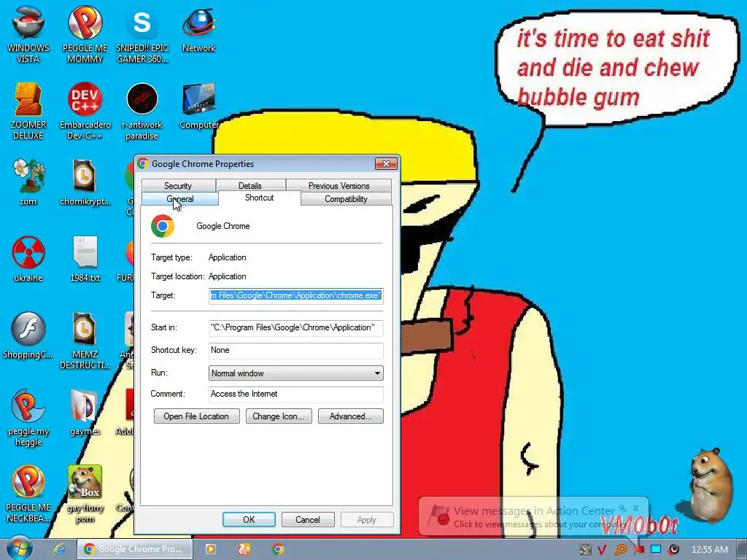Switch to the Compatibility tab

point(346,198)
